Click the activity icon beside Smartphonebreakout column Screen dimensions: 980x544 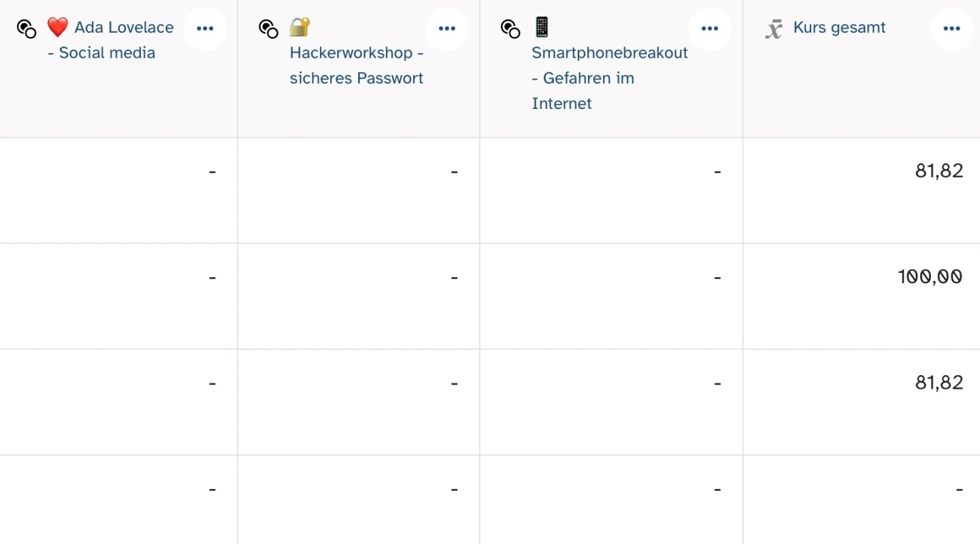point(510,29)
